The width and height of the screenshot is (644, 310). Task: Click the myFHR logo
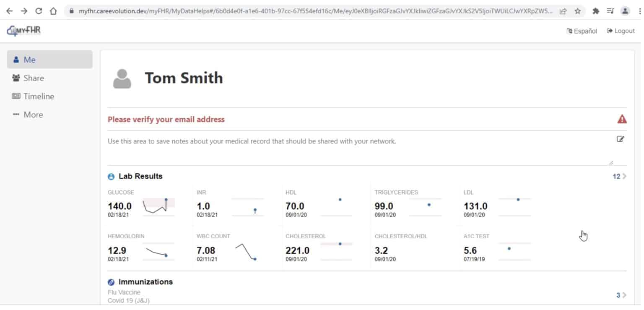pos(23,31)
